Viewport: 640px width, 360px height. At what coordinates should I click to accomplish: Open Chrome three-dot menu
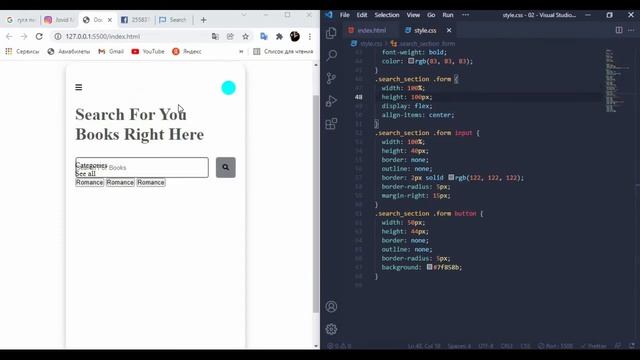[x=310, y=36]
